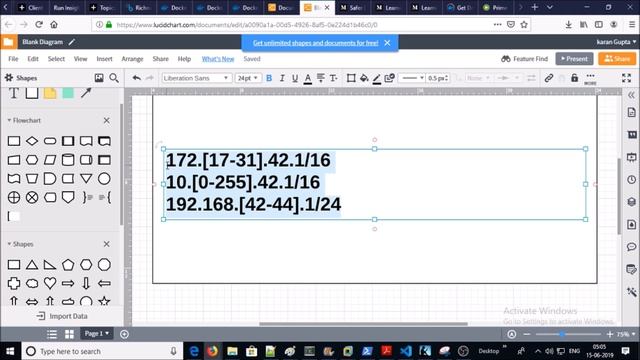
Task: Open the More toolbar options
Action: pos(590,78)
